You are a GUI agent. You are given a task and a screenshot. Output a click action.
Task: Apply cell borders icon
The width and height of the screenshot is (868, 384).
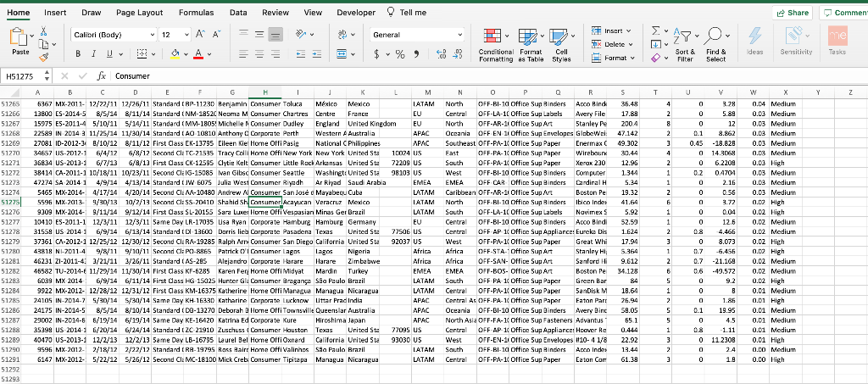tap(141, 53)
